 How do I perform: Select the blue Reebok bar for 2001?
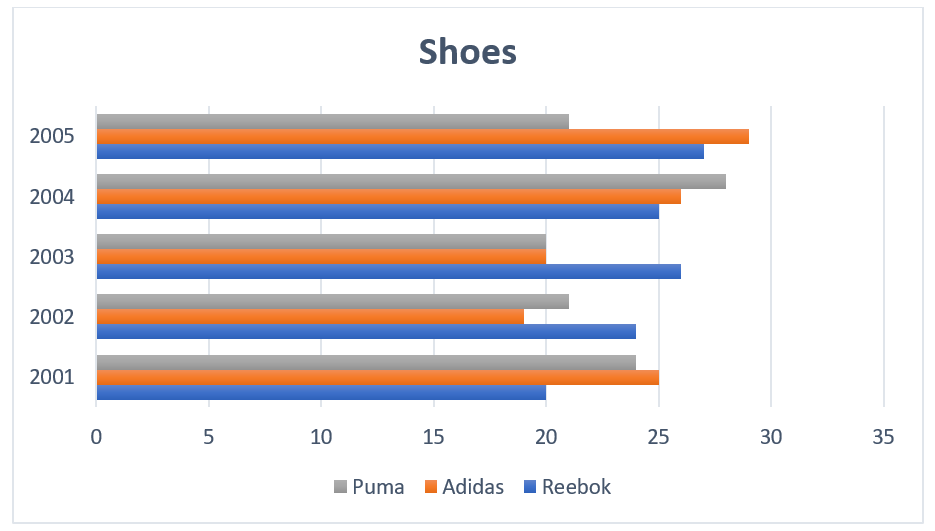coord(321,392)
